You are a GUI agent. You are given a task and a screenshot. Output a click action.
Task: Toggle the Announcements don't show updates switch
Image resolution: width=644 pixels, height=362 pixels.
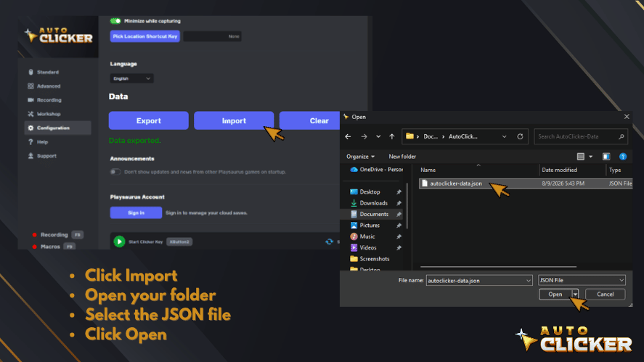point(115,172)
